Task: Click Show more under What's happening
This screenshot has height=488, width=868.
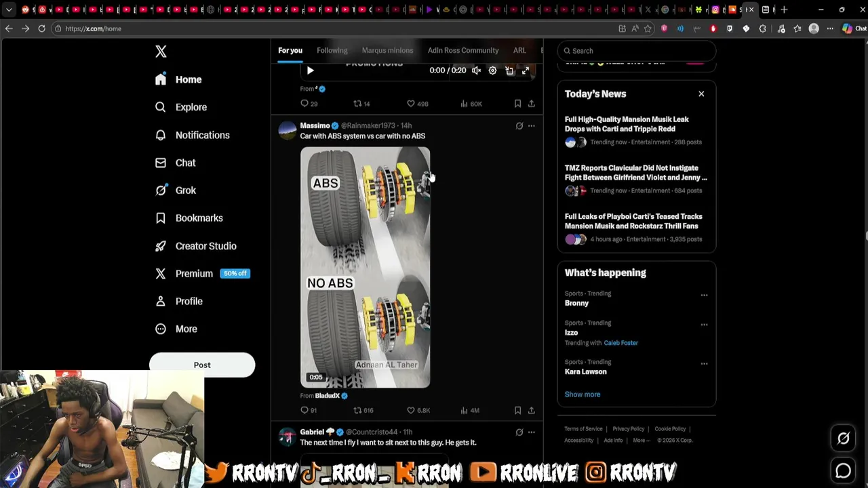Action: click(583, 394)
